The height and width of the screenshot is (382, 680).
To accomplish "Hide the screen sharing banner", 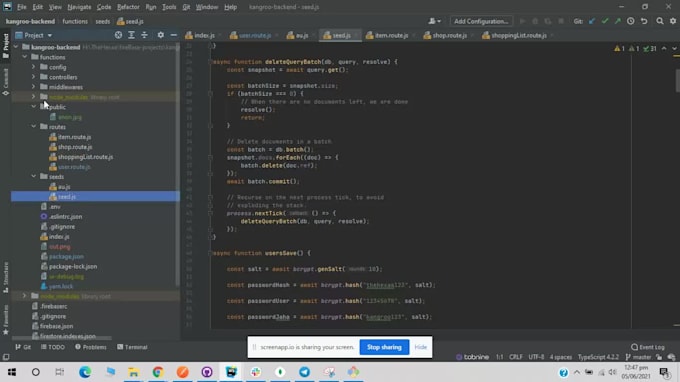I will (421, 347).
